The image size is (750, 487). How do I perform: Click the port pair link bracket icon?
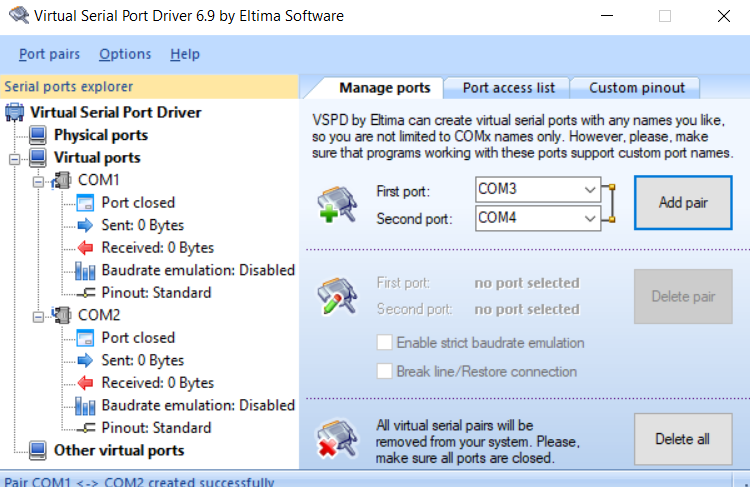point(608,203)
